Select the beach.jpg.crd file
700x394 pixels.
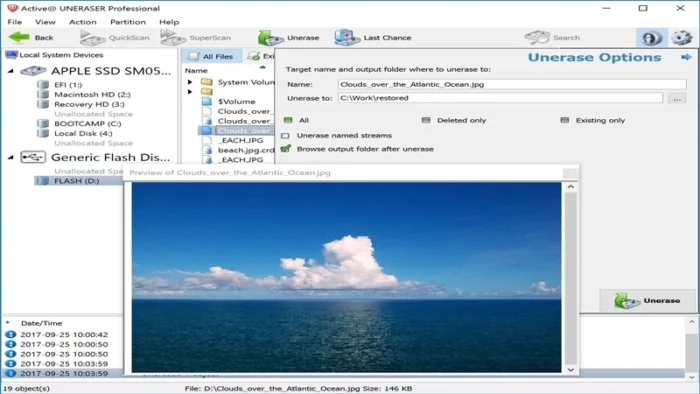(x=238, y=150)
